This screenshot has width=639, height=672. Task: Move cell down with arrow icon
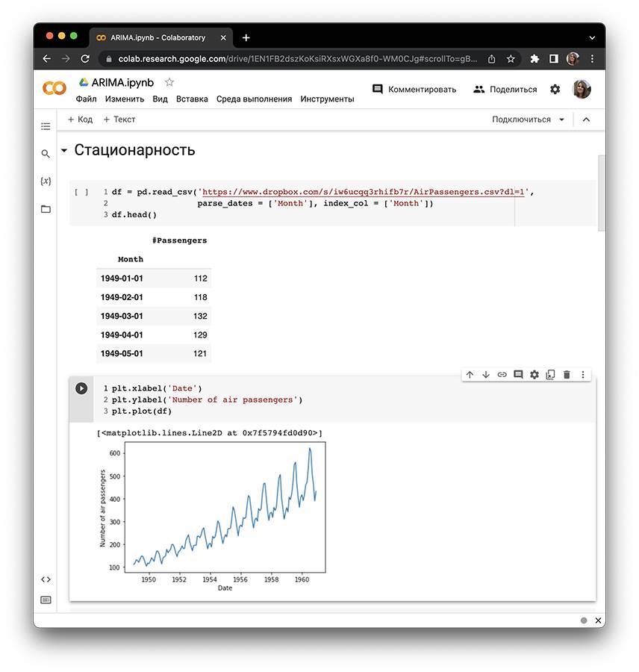(x=486, y=375)
